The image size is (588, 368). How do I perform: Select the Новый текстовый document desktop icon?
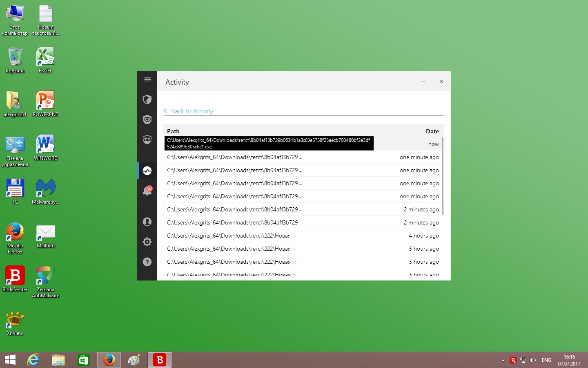46,20
